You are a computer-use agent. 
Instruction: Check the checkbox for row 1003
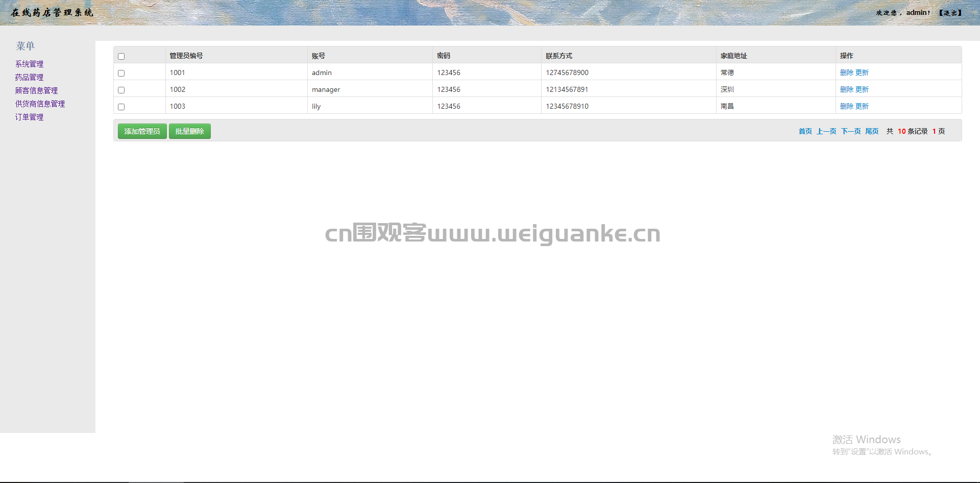[121, 107]
